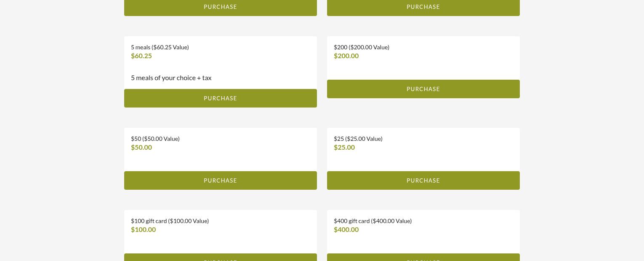Click the "$100 gift card ($100.00 Value)" title
The width and height of the screenshot is (644, 261).
(170, 221)
